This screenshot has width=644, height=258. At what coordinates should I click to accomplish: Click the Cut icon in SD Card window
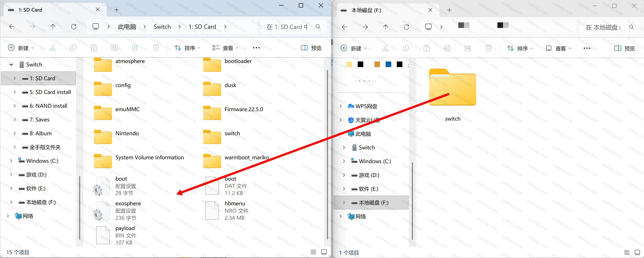pyautogui.click(x=52, y=48)
